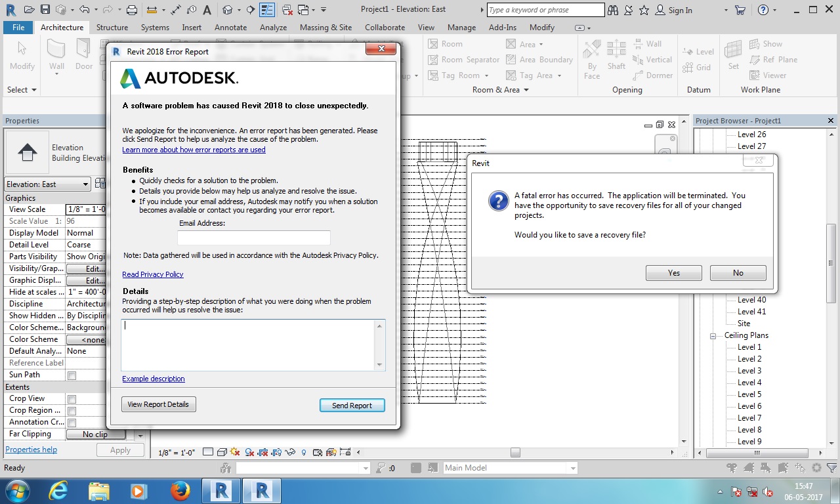The image size is (840, 504).
Task: Click the Close Hidden Windows icon
Action: pos(286,10)
